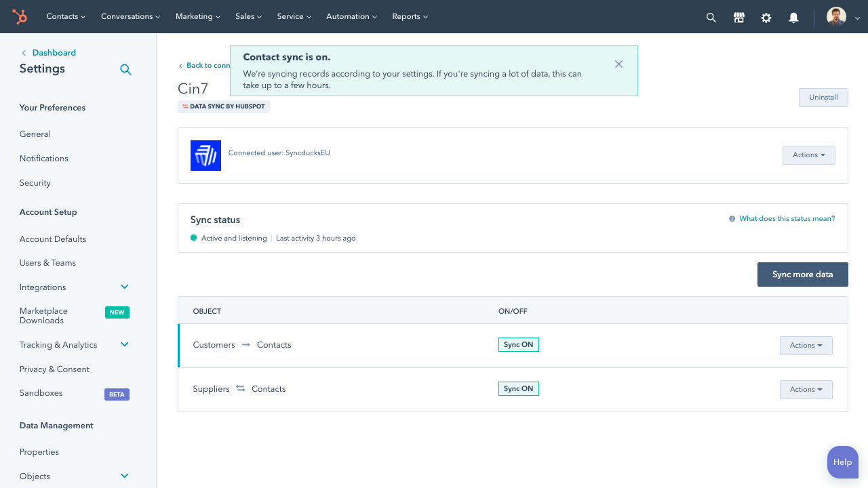The image size is (868, 488).
Task: Open the Automation menu
Action: 352,17
